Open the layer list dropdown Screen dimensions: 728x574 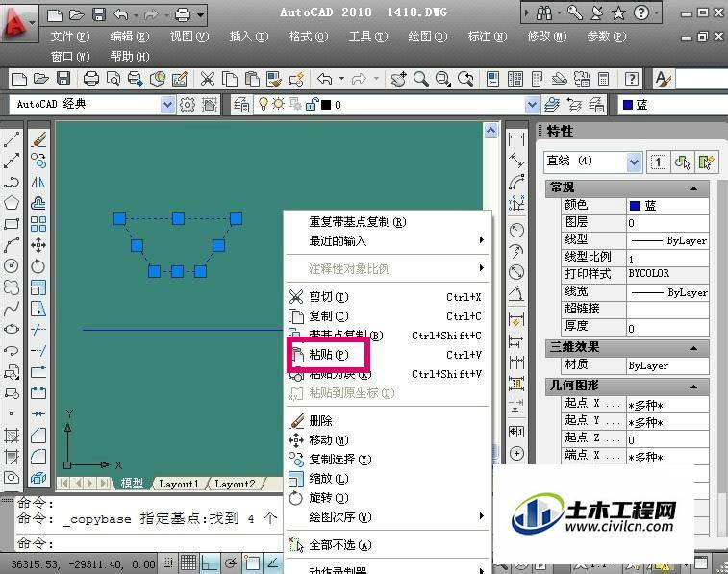click(533, 105)
